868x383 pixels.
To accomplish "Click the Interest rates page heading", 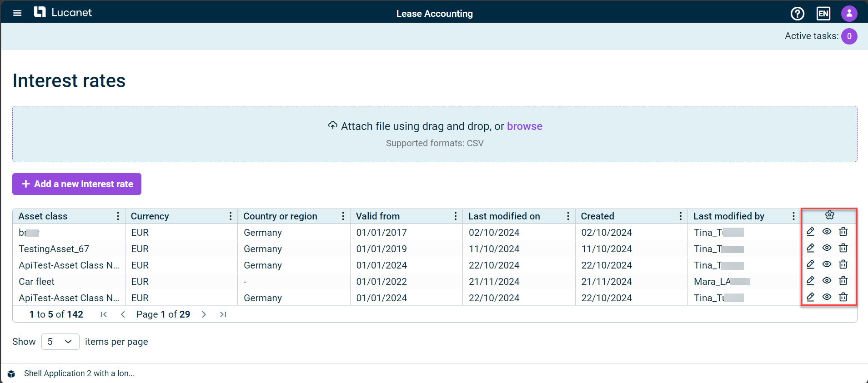I will (x=69, y=81).
